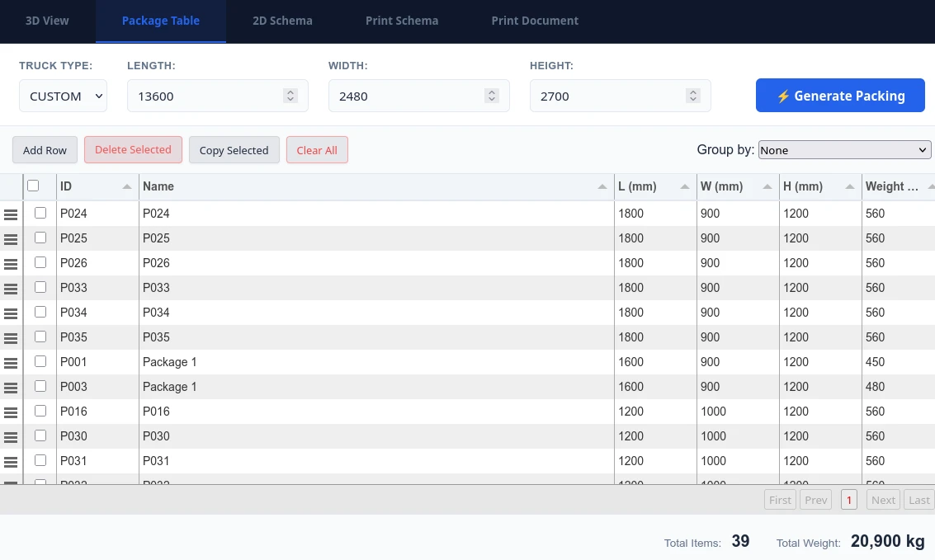Click the drag handle for row P033
Viewport: 935px width, 560px height.
[11, 289]
